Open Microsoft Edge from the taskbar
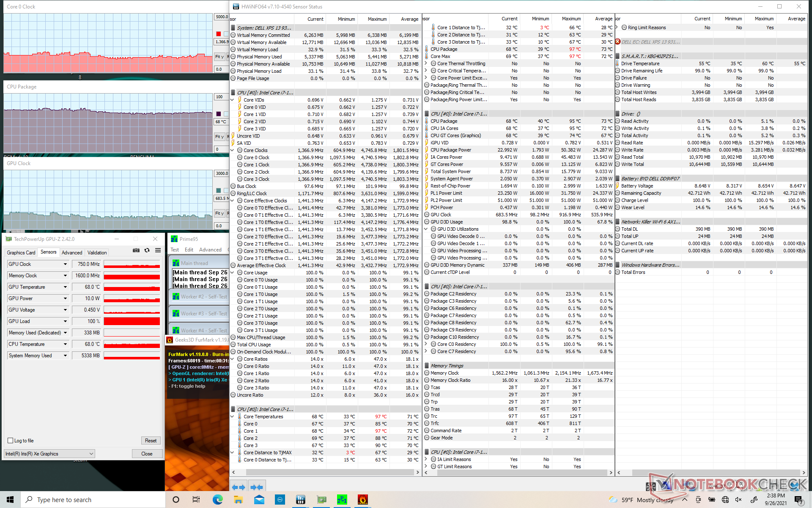Viewport: 812px width, 508px height. click(217, 500)
